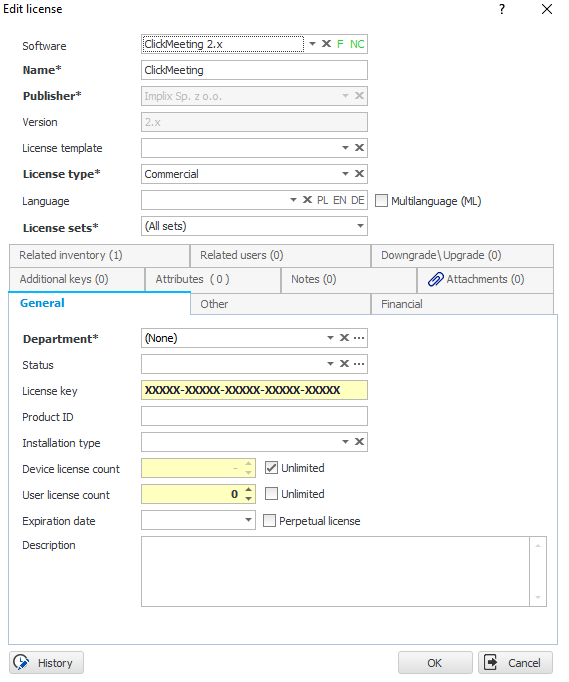Open the License template dropdown

(x=345, y=148)
